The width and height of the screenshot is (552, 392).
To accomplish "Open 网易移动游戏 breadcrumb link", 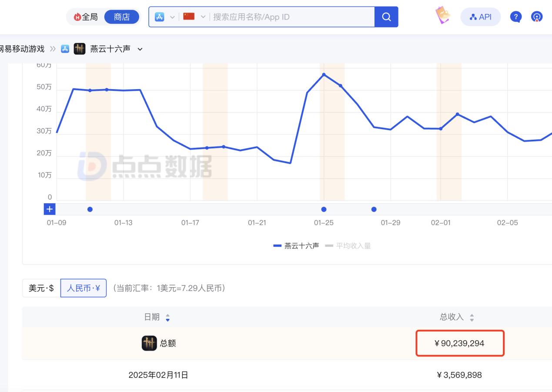I will (x=22, y=49).
